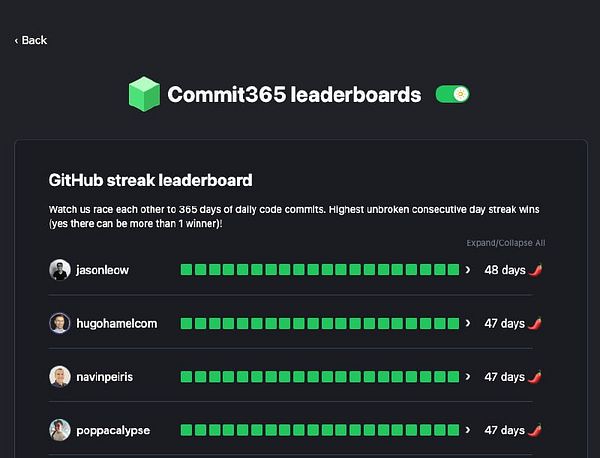Click the chili pepper beside navinpeiris's streak
Screen dimensions: 600x458
pos(535,377)
